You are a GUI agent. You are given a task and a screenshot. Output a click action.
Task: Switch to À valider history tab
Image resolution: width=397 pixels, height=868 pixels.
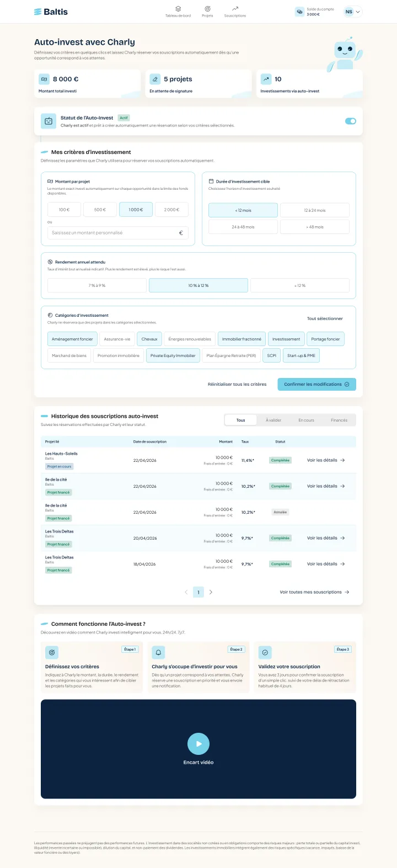[x=273, y=420]
